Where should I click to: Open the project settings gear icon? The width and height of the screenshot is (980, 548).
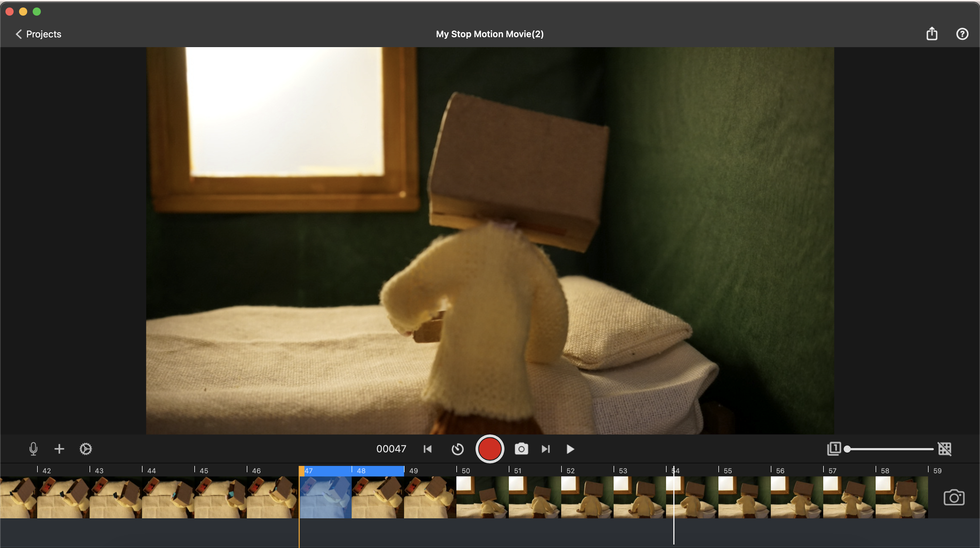coord(86,449)
